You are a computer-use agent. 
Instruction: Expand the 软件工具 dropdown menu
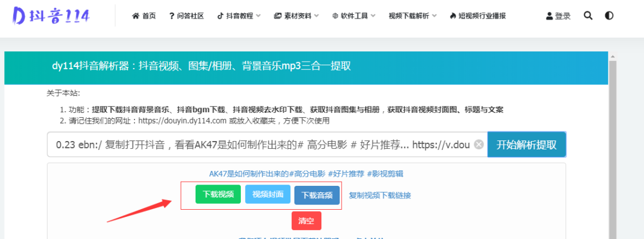coord(354,16)
